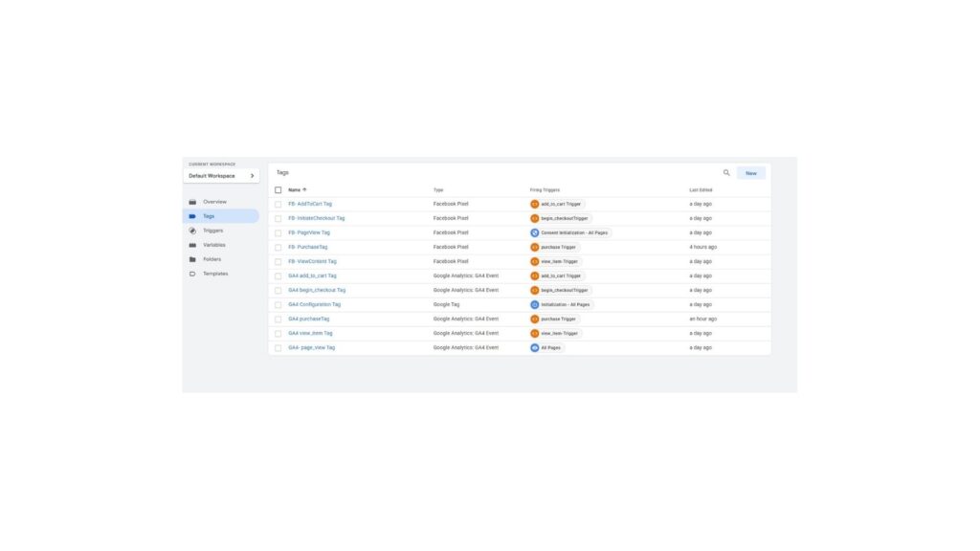Click Initialization - All Pages trigger icon
980x551 pixels.
pos(534,305)
